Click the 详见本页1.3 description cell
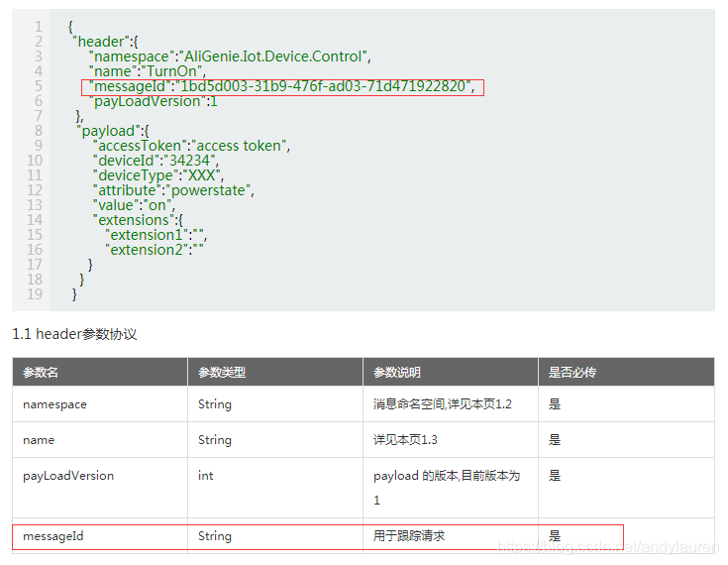This screenshot has height=565, width=728. point(451,440)
